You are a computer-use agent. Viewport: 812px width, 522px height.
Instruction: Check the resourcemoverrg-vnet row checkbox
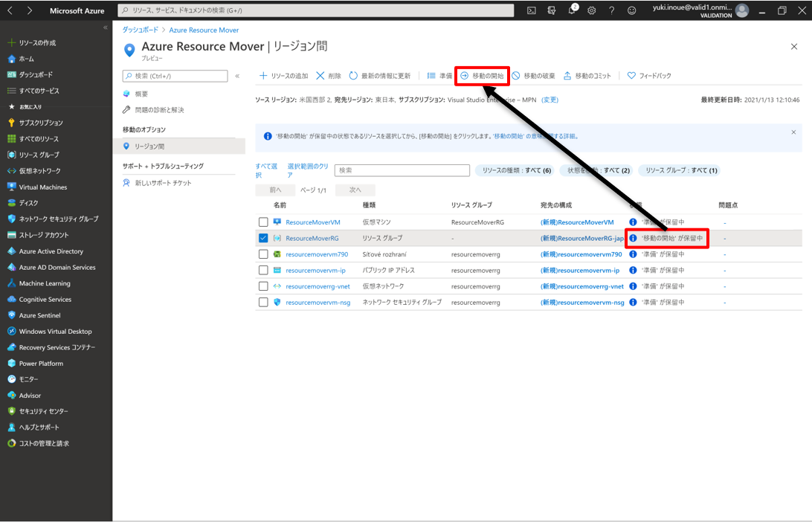(263, 286)
